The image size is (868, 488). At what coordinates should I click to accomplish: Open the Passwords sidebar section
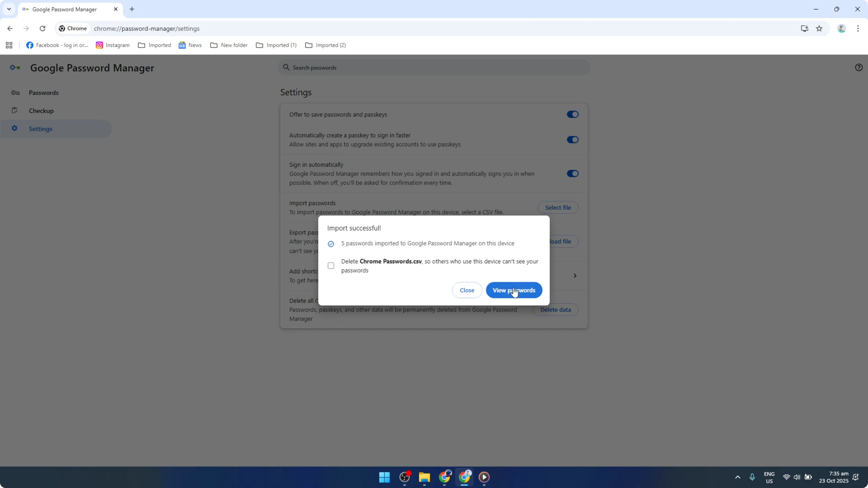(x=56, y=93)
